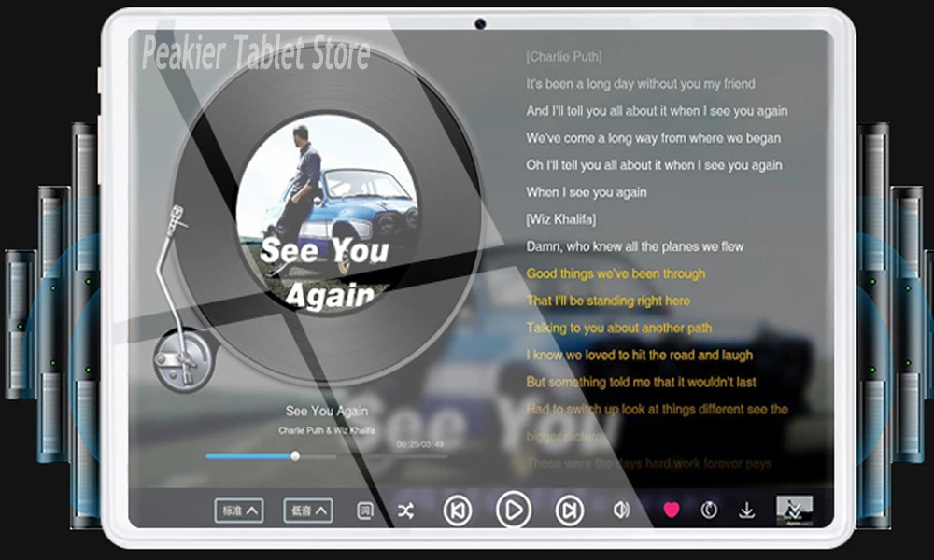Toggle the pink heart favorite

tap(672, 510)
